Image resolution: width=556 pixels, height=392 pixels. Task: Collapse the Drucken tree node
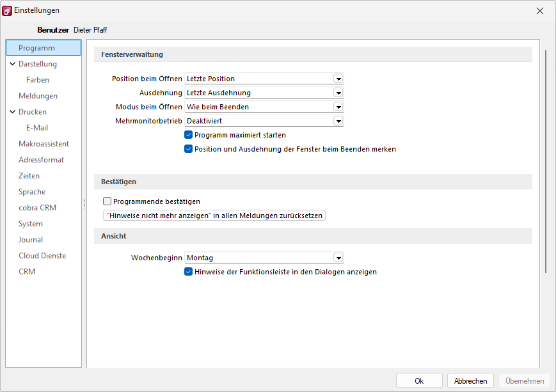(13, 112)
